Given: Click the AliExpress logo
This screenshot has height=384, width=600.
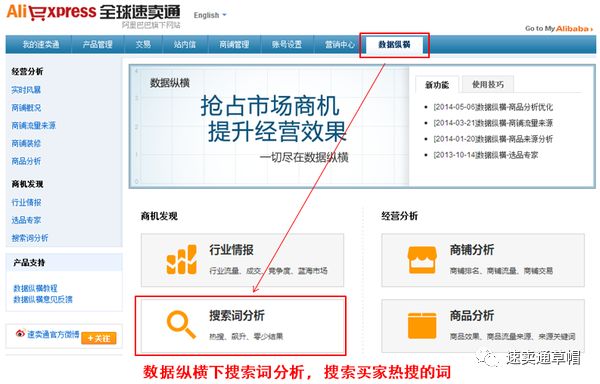Looking at the screenshot, I should click(93, 13).
